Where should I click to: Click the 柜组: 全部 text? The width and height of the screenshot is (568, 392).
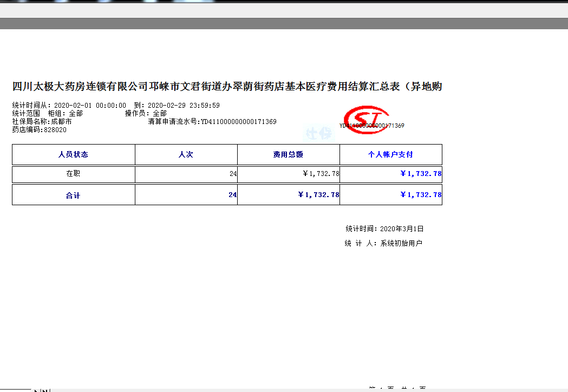click(x=65, y=113)
